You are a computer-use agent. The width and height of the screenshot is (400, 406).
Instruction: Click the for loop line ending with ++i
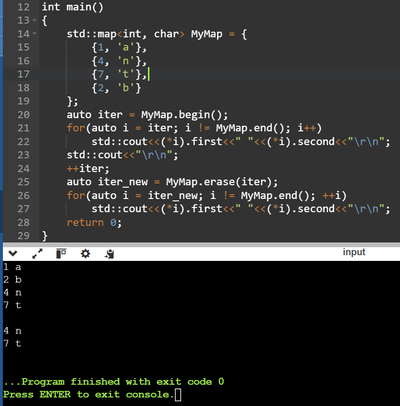(207, 195)
